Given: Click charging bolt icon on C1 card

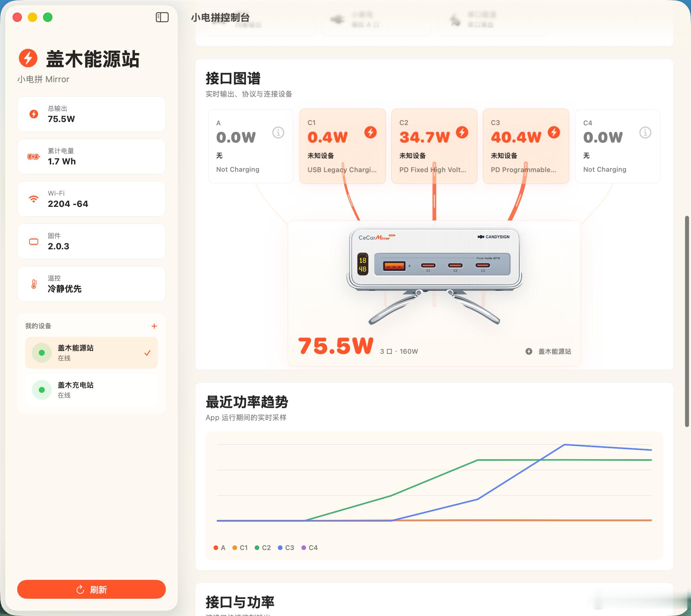Looking at the screenshot, I should tap(370, 132).
